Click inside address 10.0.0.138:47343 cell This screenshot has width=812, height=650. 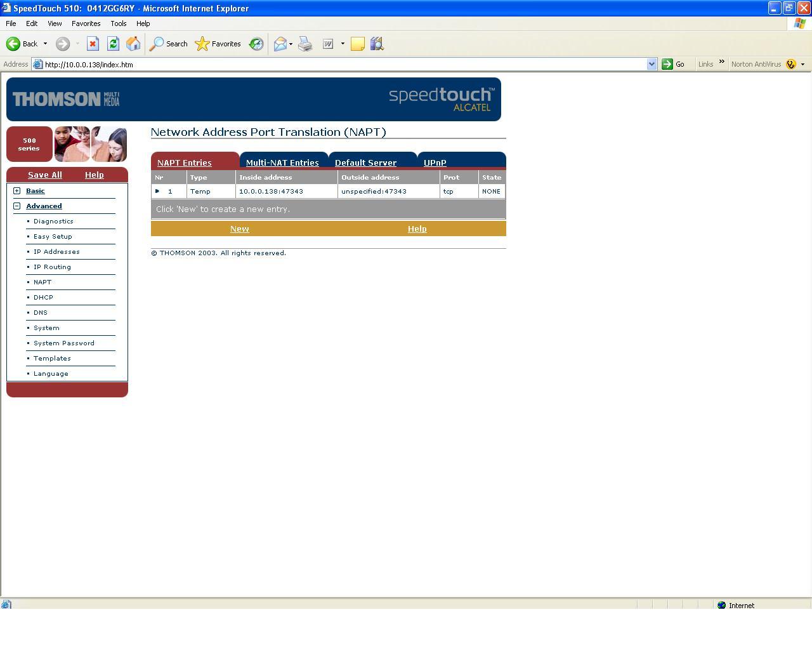(287, 191)
